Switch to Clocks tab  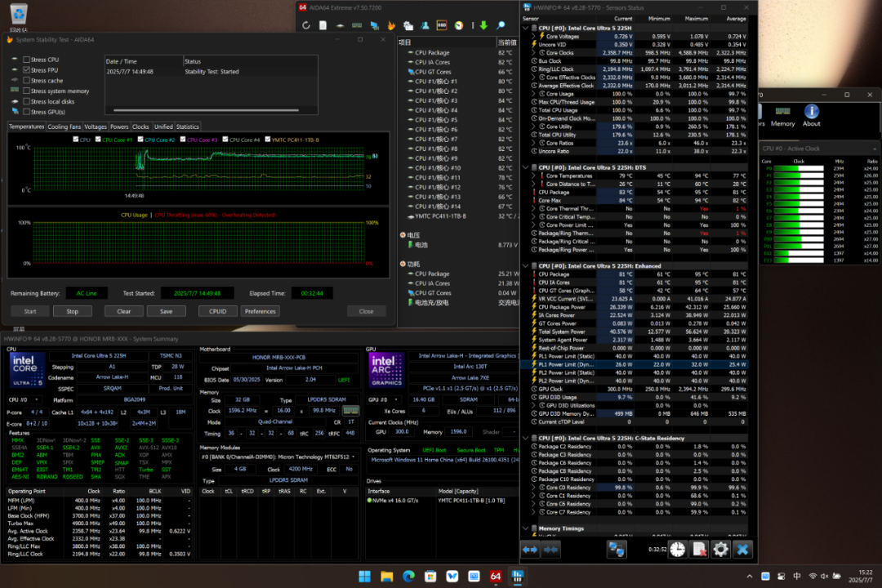(x=140, y=127)
